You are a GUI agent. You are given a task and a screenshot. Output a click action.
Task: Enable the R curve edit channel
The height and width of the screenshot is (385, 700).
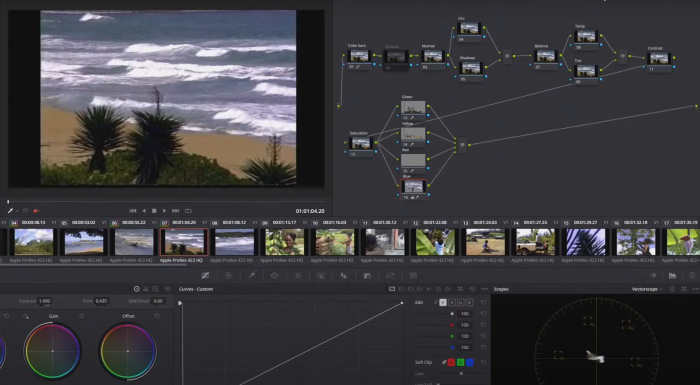pyautogui.click(x=452, y=302)
